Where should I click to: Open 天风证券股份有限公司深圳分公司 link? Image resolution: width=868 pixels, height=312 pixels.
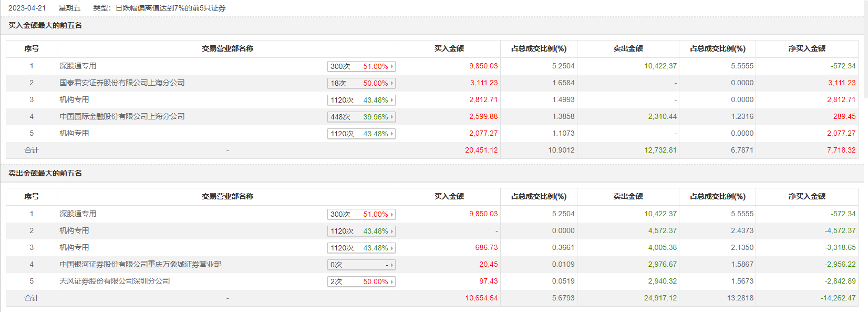pos(115,281)
